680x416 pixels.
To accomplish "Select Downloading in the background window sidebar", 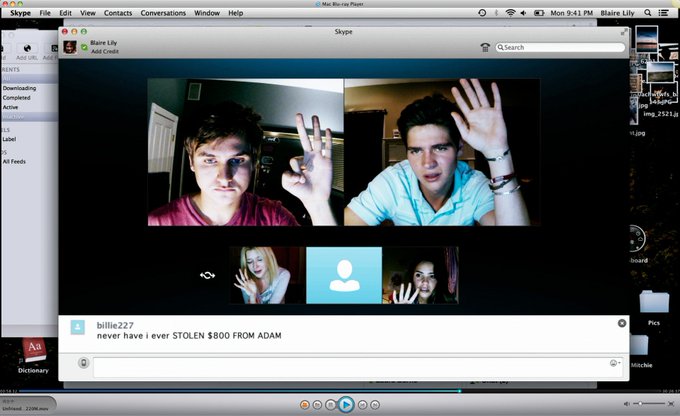I will [19, 88].
